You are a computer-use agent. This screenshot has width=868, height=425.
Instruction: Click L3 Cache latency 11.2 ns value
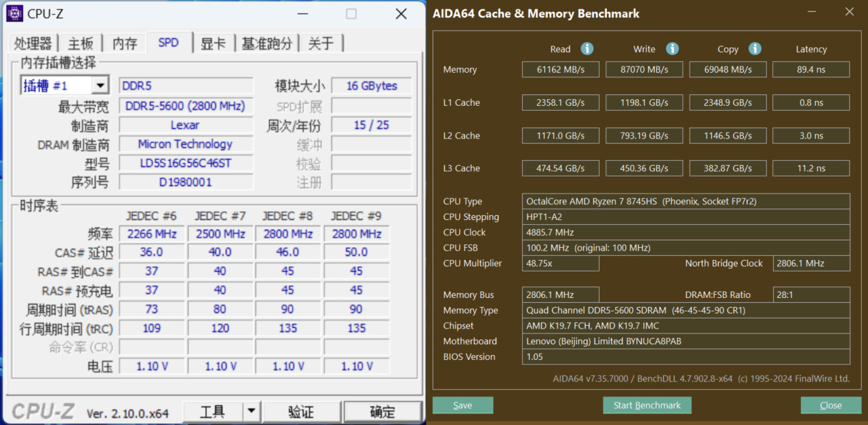(811, 168)
